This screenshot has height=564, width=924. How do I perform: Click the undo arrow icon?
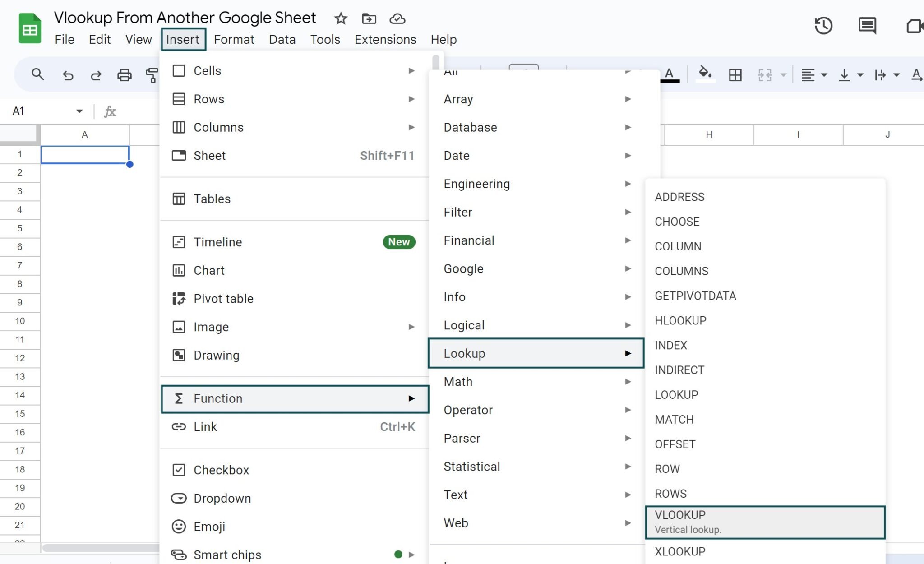(68, 75)
